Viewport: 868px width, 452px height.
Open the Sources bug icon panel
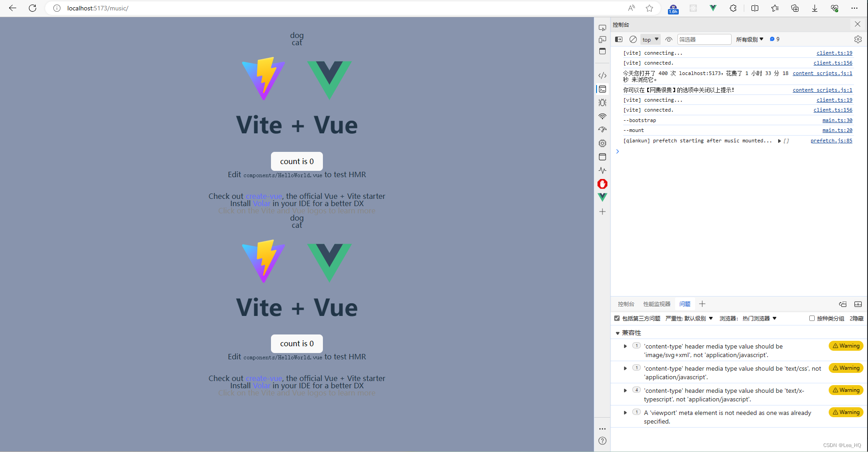(x=602, y=103)
